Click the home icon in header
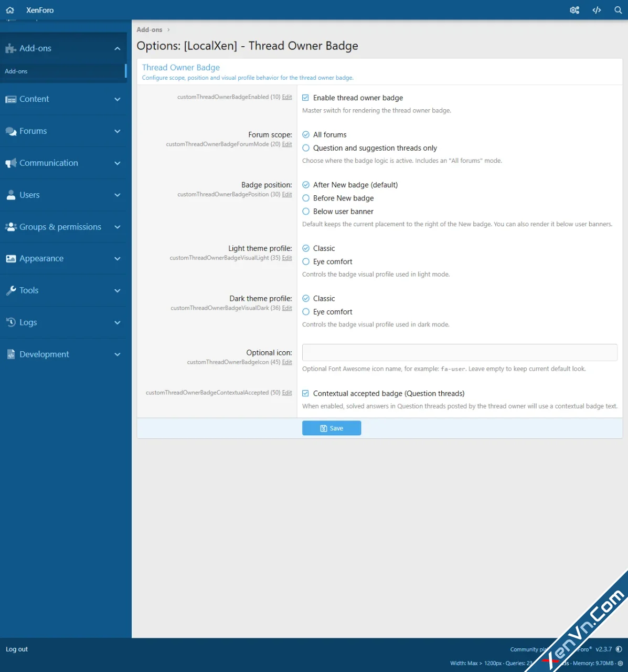Screen dimensions: 628x672 (10, 10)
